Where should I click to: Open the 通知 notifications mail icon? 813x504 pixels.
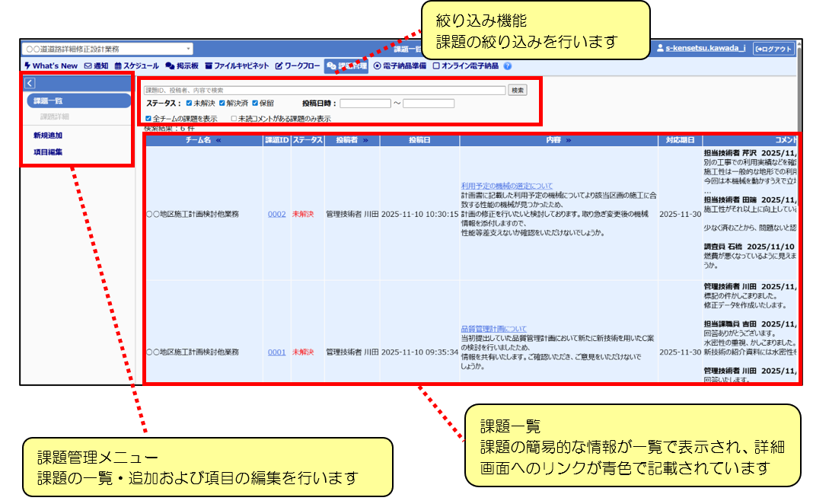point(96,66)
